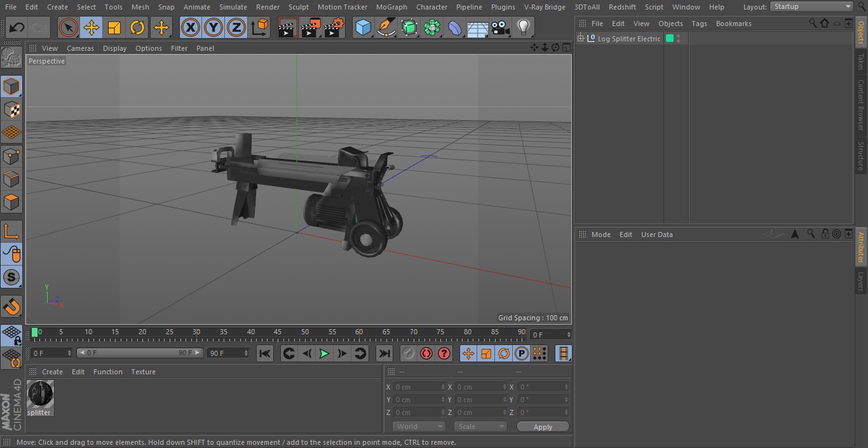
Task: Open the Layout dropdown showing Startup
Action: click(811, 6)
